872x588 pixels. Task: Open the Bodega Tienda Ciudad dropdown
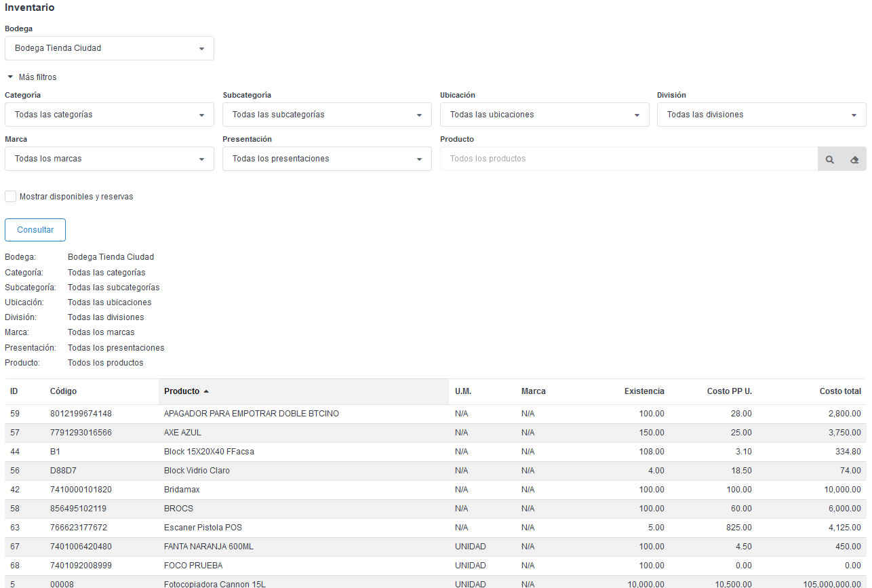[109, 48]
